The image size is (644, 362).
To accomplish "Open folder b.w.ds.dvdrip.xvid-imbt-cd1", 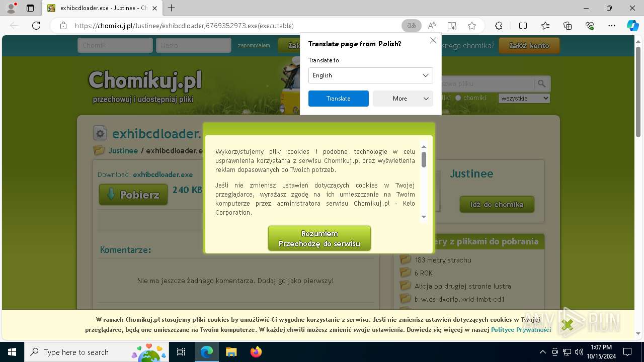I will [x=459, y=299].
